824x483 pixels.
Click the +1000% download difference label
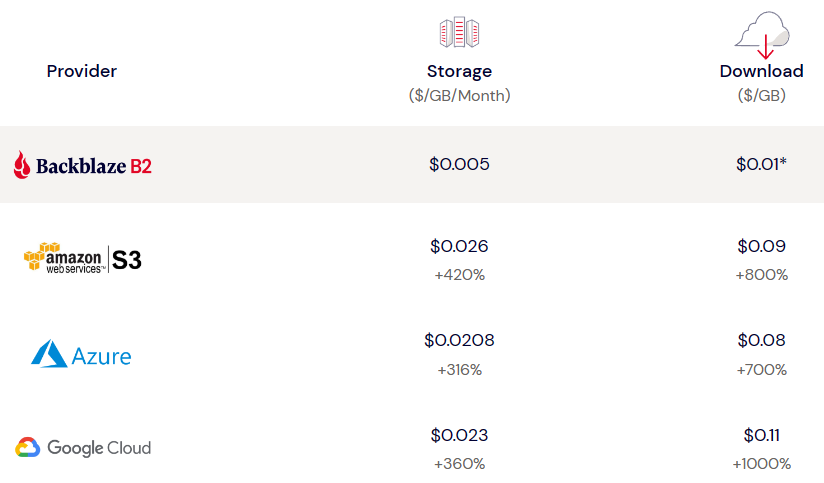[761, 463]
